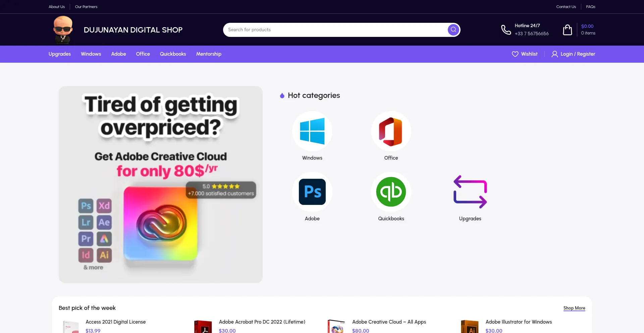Open Quickbooks from the navigation bar
The image size is (644, 333).
click(x=173, y=54)
